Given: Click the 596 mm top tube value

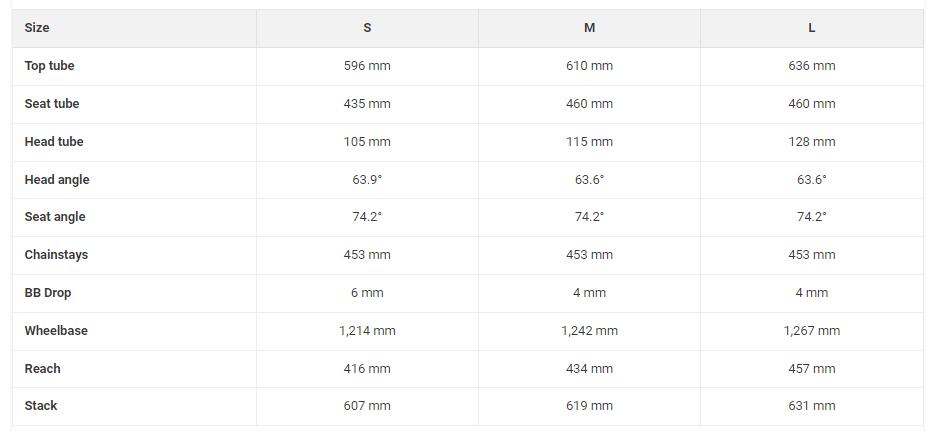Looking at the screenshot, I should tap(367, 66).
